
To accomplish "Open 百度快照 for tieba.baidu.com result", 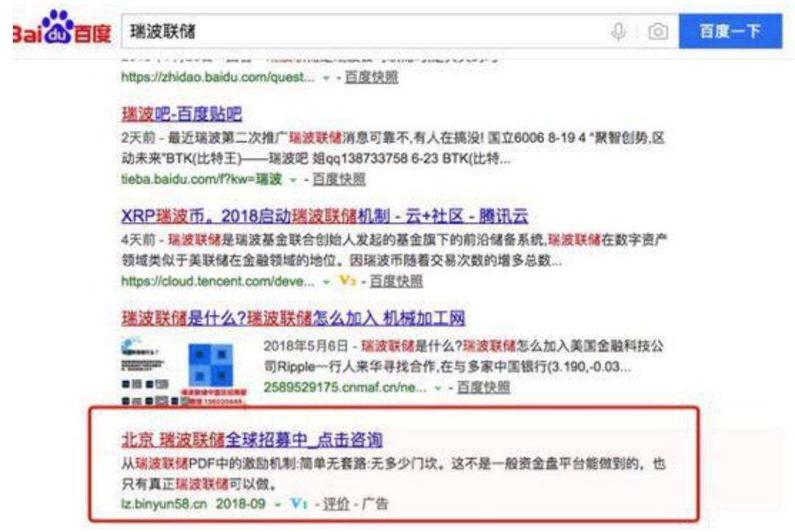I will [x=339, y=179].
